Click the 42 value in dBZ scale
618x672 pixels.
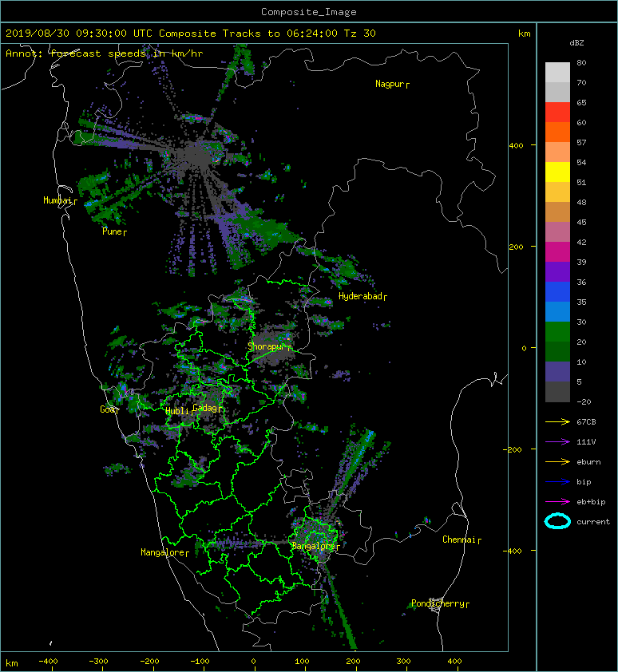581,242
